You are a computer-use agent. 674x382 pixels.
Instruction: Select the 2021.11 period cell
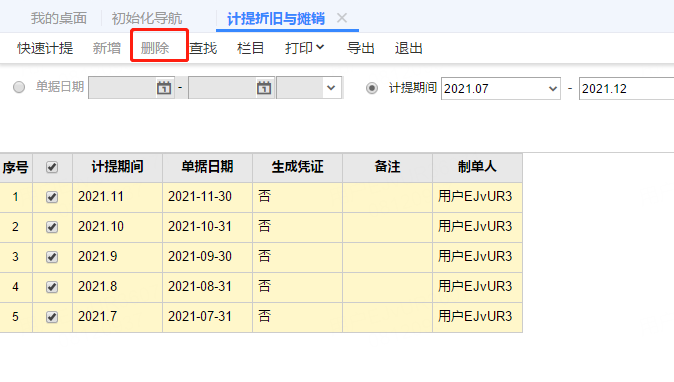[117, 197]
